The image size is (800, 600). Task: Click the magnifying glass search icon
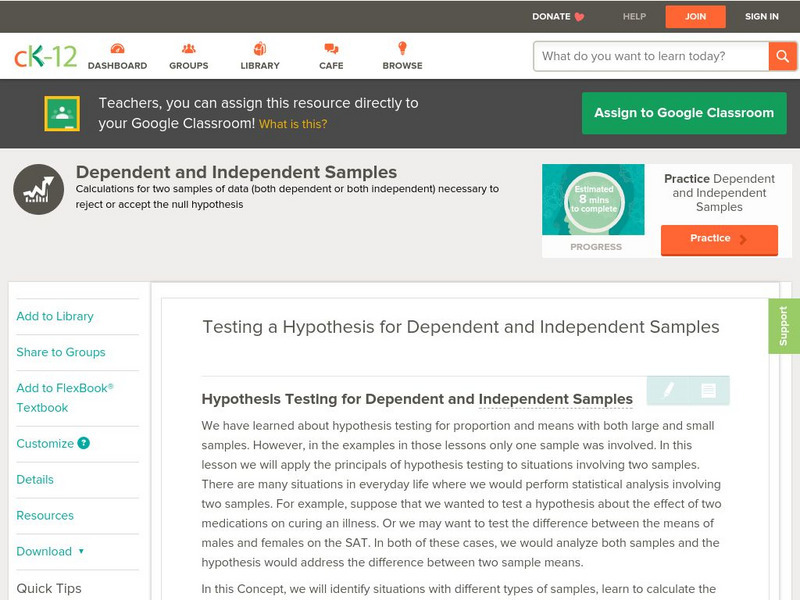(782, 56)
